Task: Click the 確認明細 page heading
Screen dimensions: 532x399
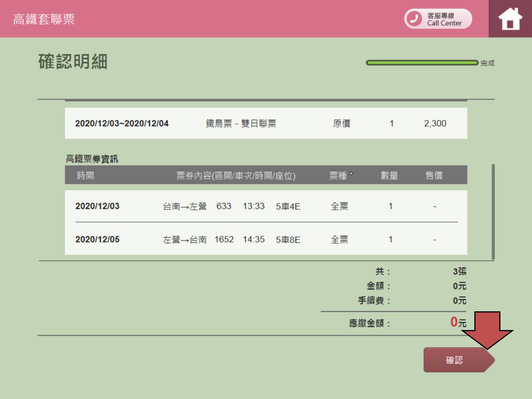Action: pyautogui.click(x=72, y=62)
